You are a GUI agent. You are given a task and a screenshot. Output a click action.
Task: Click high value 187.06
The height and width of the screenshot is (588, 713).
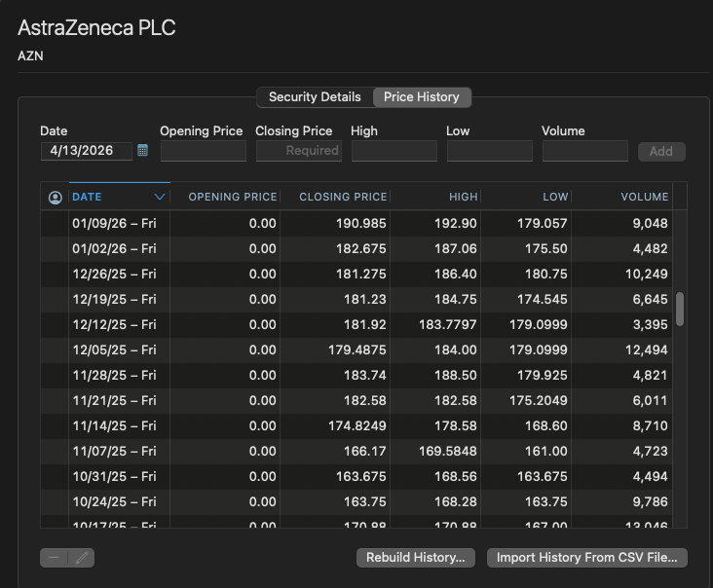(456, 248)
